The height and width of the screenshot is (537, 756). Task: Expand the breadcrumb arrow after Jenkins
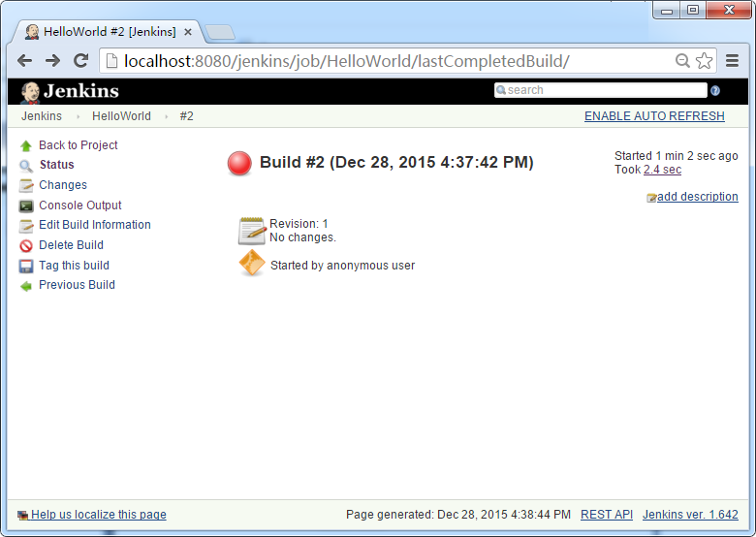(78, 116)
